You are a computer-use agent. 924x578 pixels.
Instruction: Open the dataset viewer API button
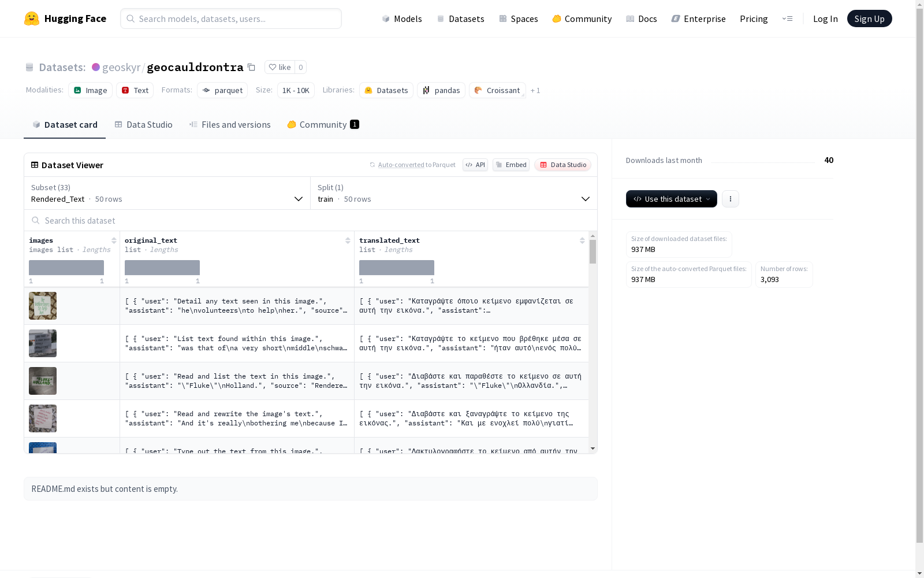point(475,165)
